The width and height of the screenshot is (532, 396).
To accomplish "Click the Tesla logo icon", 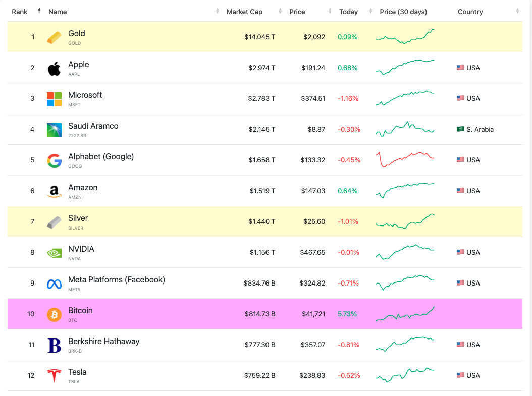I will (54, 376).
